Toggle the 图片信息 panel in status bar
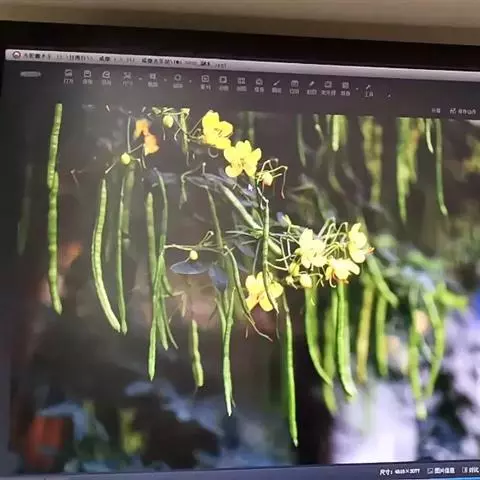The image size is (480, 480). coord(441,471)
